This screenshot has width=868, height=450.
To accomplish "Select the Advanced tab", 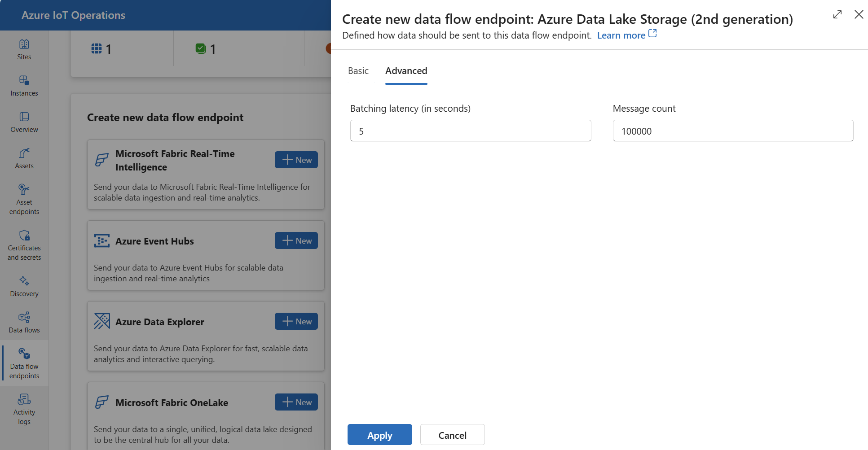I will click(406, 71).
